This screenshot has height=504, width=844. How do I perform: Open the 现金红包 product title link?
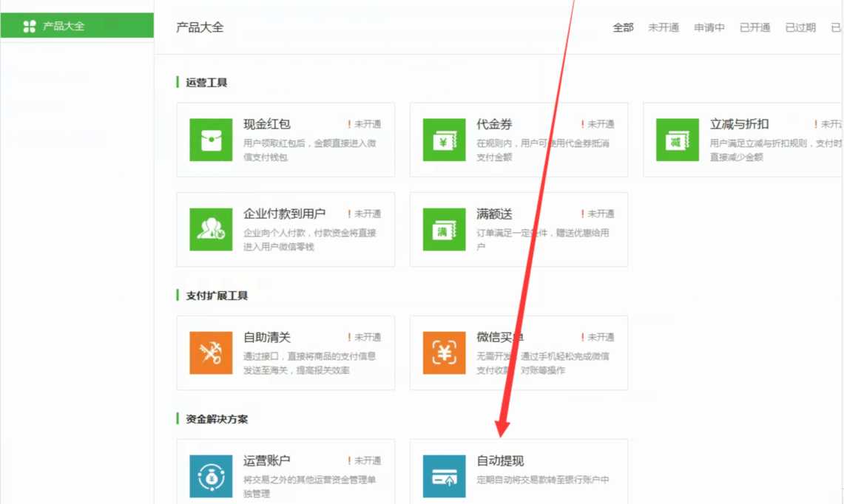click(267, 124)
